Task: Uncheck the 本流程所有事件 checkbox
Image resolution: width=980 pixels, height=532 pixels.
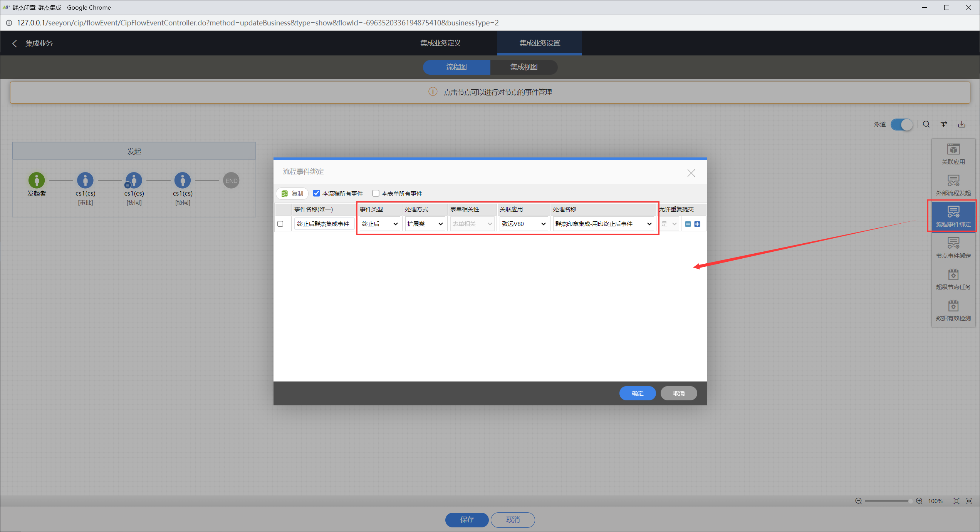Action: tap(317, 193)
